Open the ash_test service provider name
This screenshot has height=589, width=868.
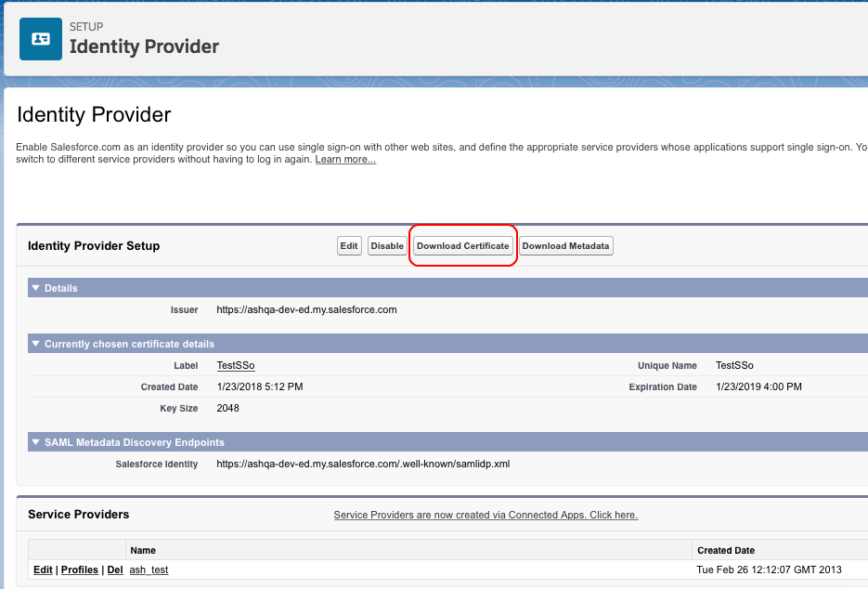tap(149, 569)
